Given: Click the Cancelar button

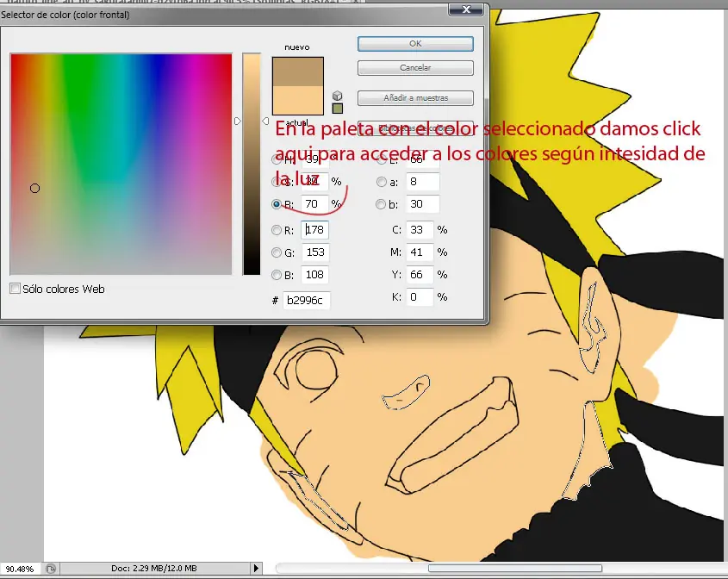Looking at the screenshot, I should click(415, 68).
